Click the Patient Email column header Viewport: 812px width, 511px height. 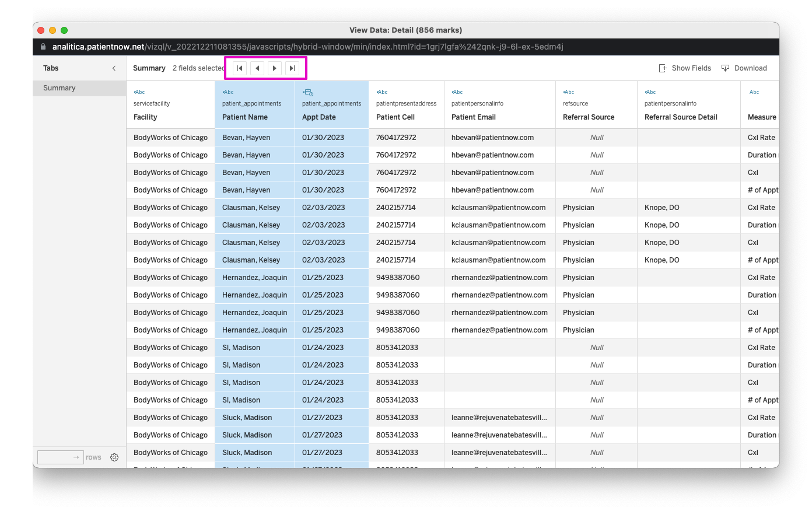(x=474, y=117)
